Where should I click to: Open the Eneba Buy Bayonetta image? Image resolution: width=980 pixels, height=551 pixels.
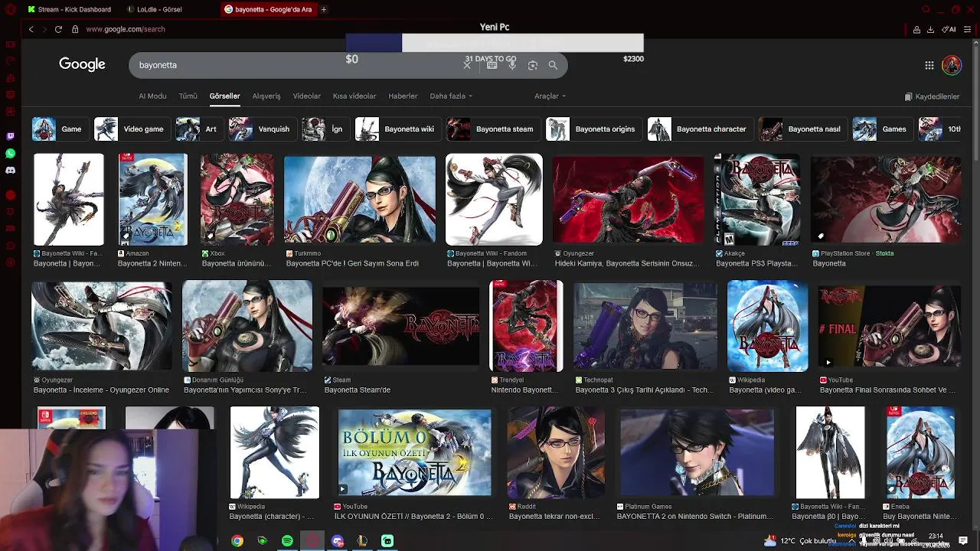pos(920,452)
